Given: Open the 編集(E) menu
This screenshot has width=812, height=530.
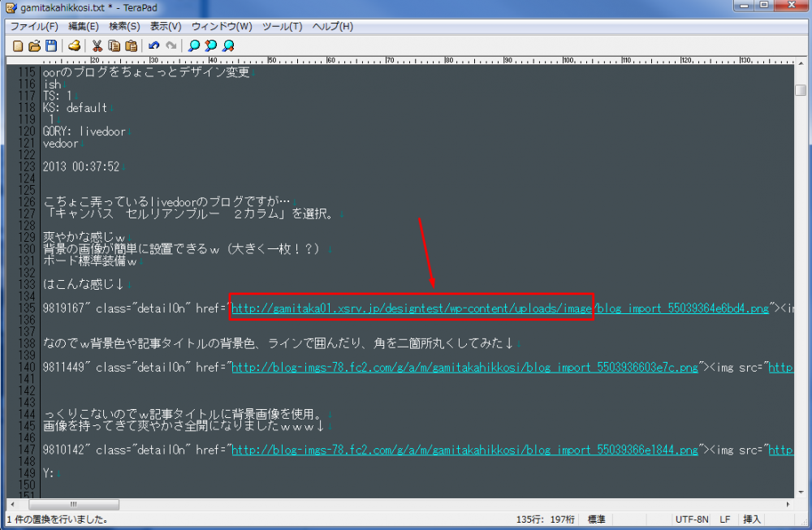Looking at the screenshot, I should [84, 27].
